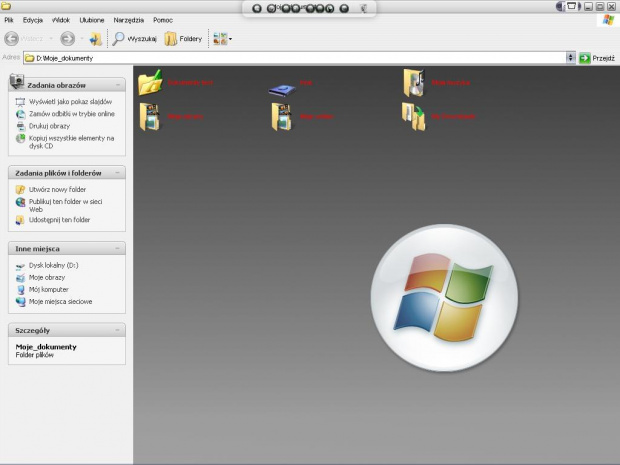Open the views layout dropdown button
Image resolution: width=620 pixels, height=465 pixels.
point(223,39)
